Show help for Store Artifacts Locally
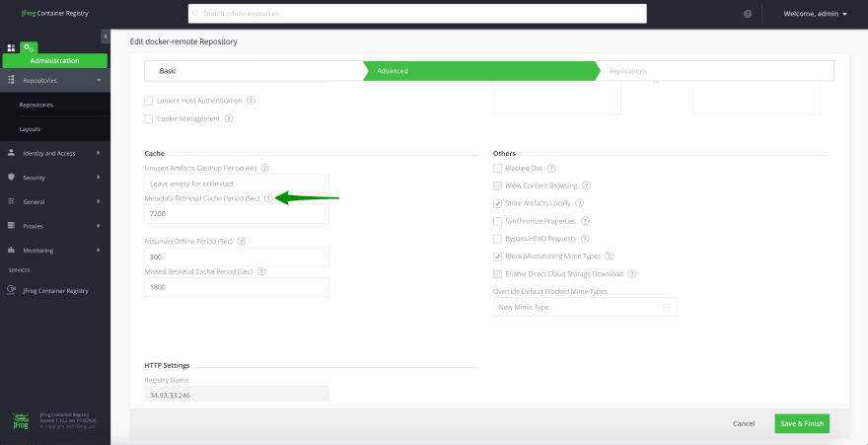The height and width of the screenshot is (445, 868). [x=580, y=203]
